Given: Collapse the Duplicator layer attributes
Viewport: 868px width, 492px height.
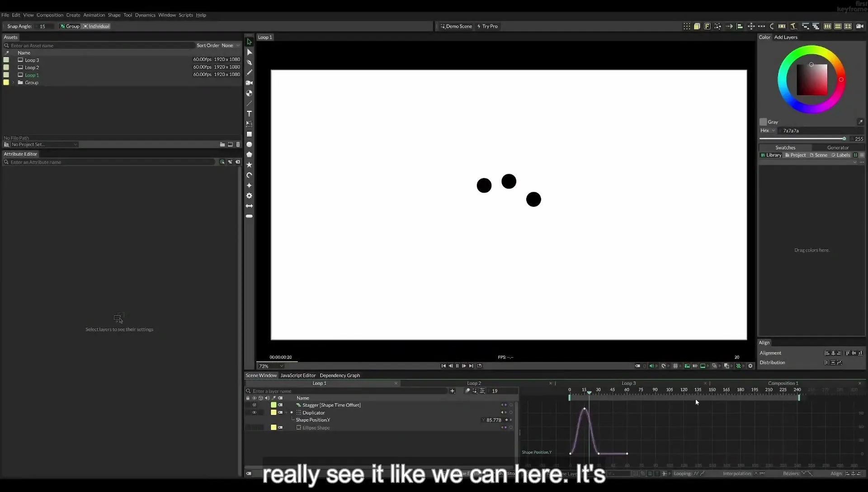Looking at the screenshot, I should [286, 412].
